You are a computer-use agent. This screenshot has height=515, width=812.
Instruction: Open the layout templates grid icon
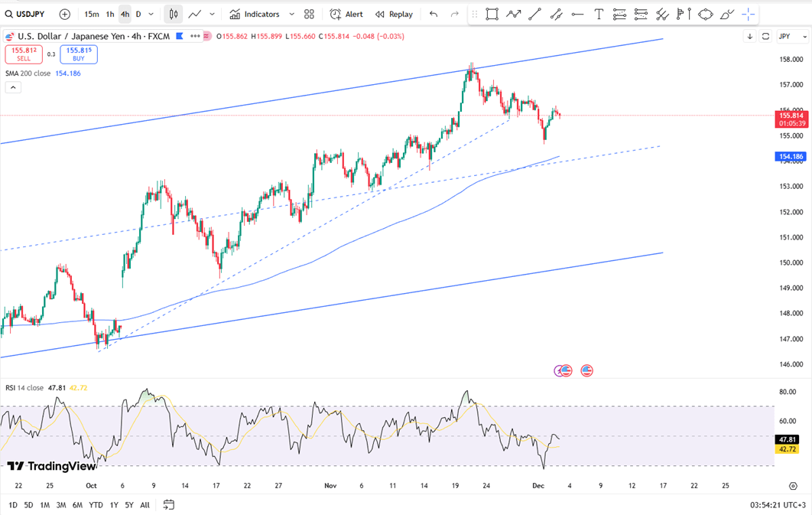(309, 14)
